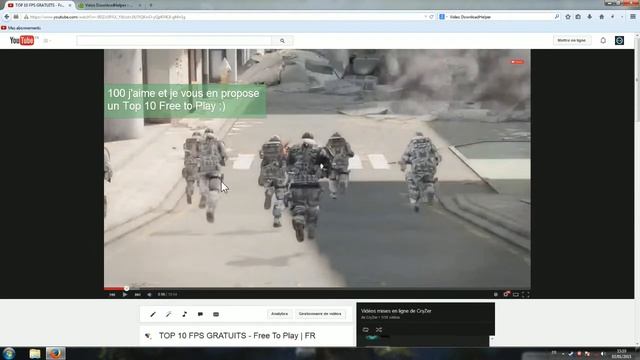Close the TOP 10 FPS GRATUITS tab
The width and height of the screenshot is (640, 360).
[x=69, y=5]
